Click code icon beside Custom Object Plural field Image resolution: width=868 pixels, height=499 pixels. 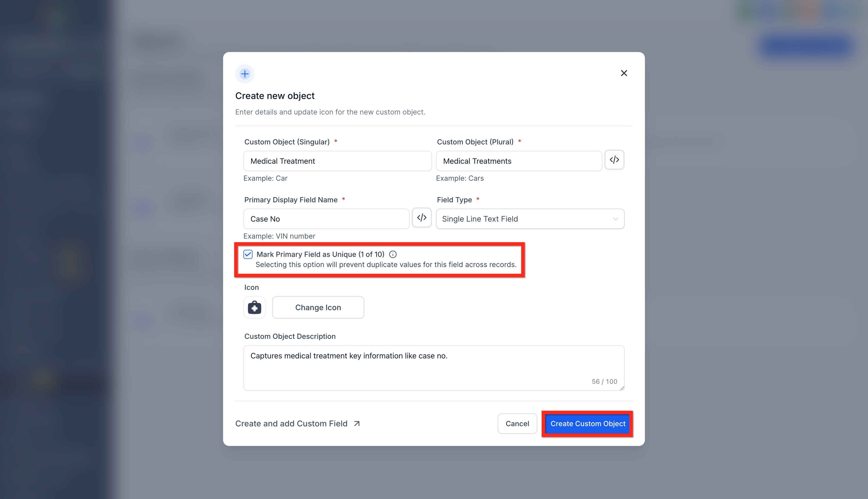point(614,160)
